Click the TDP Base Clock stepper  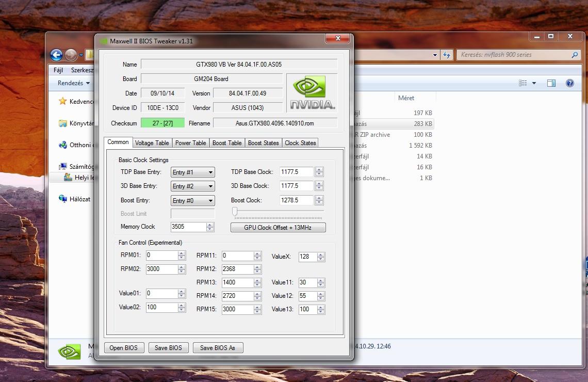pyautogui.click(x=319, y=172)
